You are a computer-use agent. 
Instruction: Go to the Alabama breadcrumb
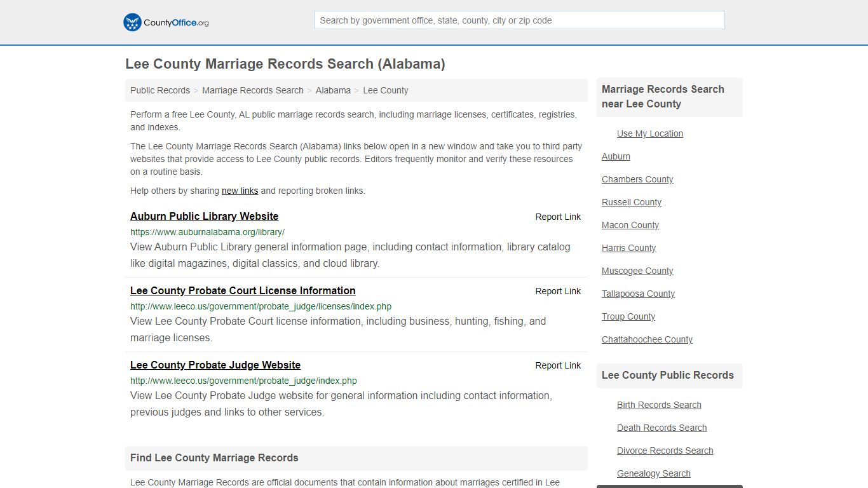pos(333,90)
